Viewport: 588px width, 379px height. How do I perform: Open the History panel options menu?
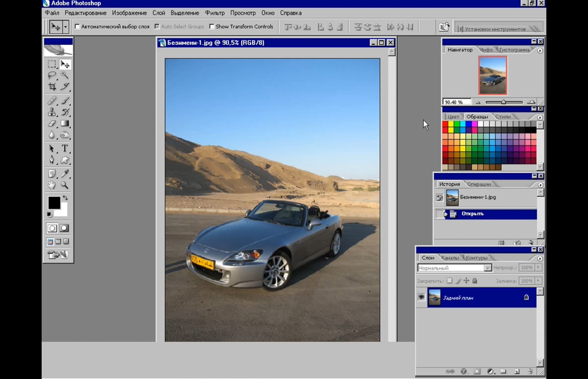click(540, 185)
